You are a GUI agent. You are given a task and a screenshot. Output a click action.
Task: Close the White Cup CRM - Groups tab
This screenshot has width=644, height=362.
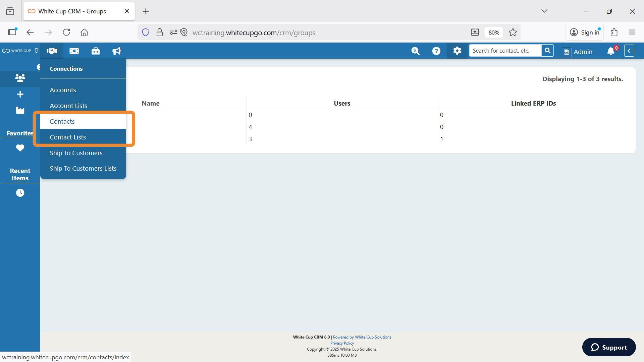[127, 11]
